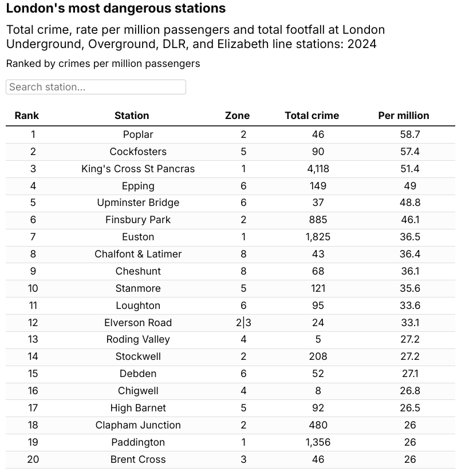The height and width of the screenshot is (476, 469).
Task: Select the Clapham Junction row
Action: coord(231,425)
